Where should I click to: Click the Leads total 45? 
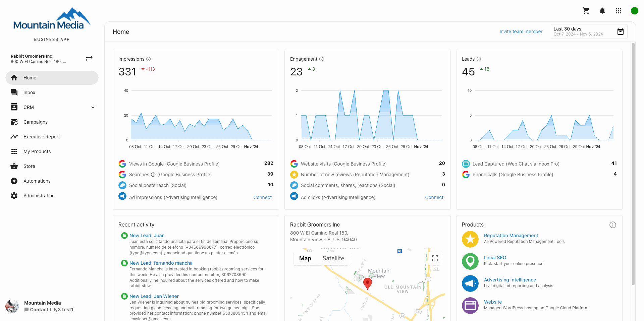pos(468,72)
